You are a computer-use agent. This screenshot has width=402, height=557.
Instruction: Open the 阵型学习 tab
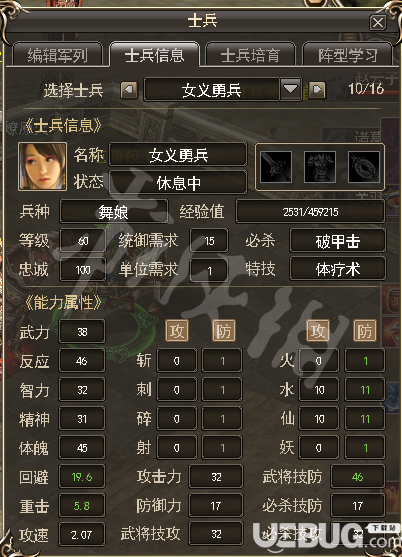347,55
